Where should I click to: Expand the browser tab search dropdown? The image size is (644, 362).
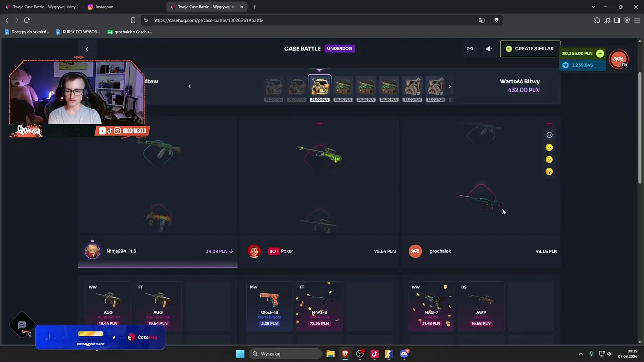point(593,7)
